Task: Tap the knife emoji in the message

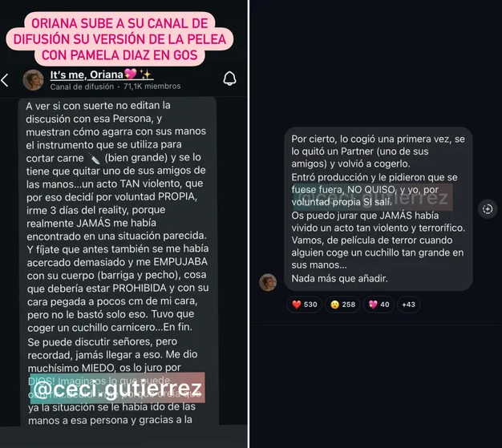Action: pos(94,158)
